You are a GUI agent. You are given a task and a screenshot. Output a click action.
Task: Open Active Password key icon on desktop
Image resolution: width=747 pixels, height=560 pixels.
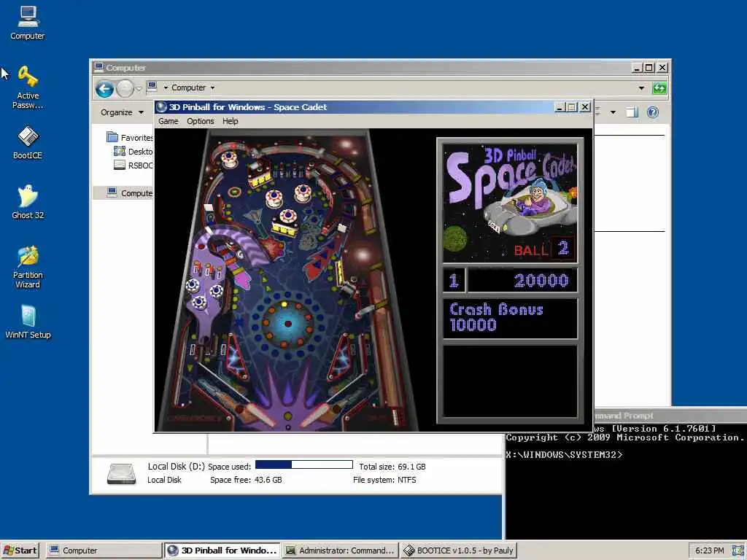tap(28, 87)
